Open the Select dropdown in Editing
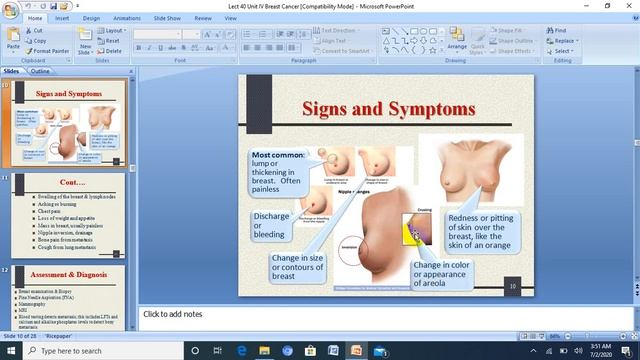This screenshot has width=640, height=360. [x=560, y=51]
